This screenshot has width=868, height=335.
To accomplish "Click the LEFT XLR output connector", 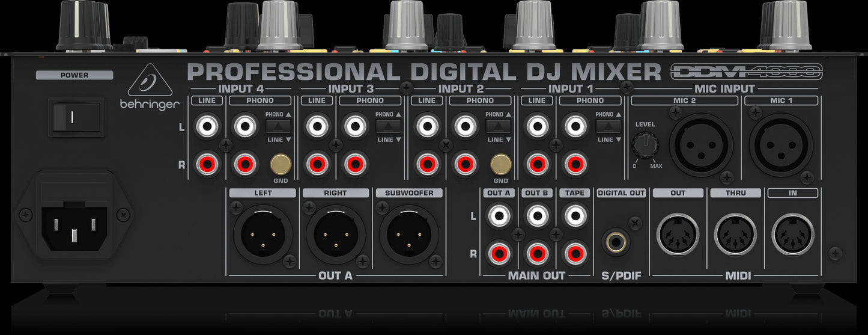I will [263, 234].
